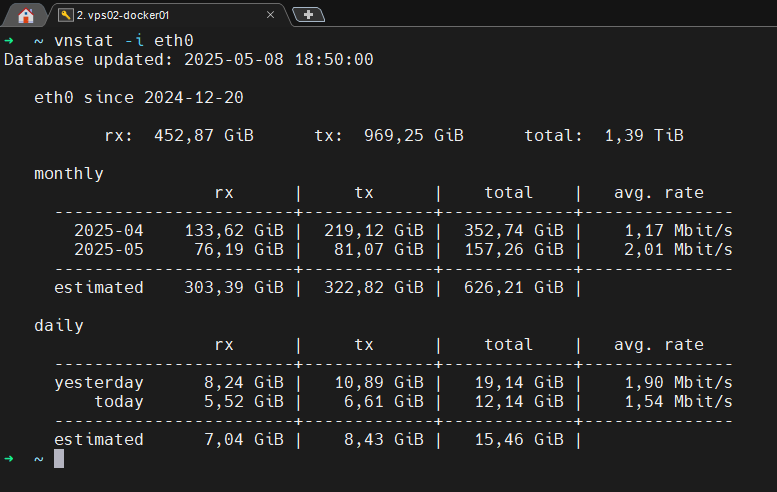Open a new tab with the plus button
Image resolution: width=777 pixels, height=492 pixels.
[x=308, y=14]
